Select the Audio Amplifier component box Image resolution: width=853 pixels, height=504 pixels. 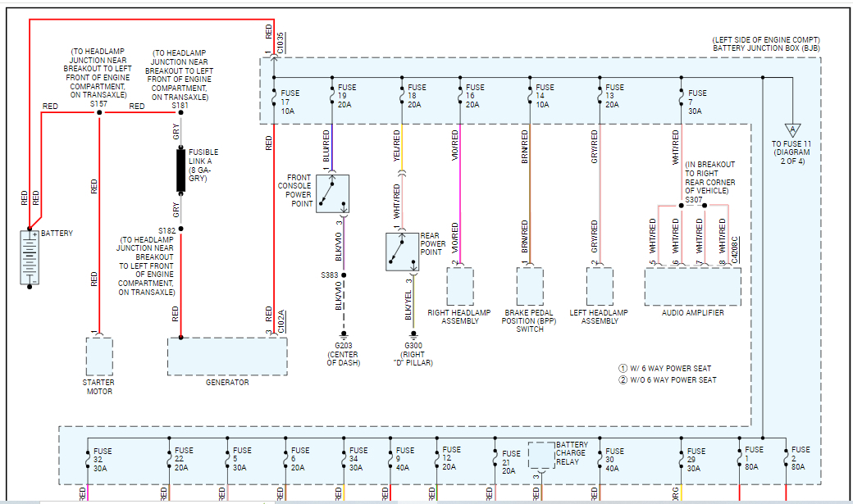point(692,286)
